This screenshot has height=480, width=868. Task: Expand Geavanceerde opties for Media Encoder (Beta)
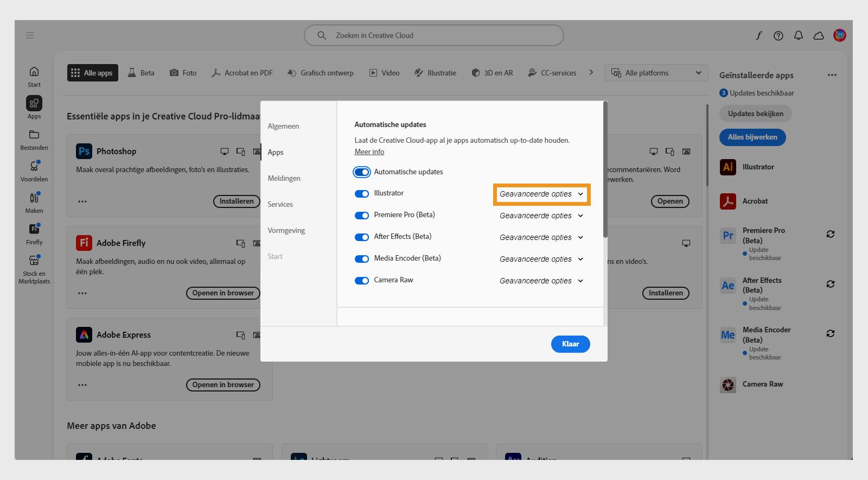(541, 259)
